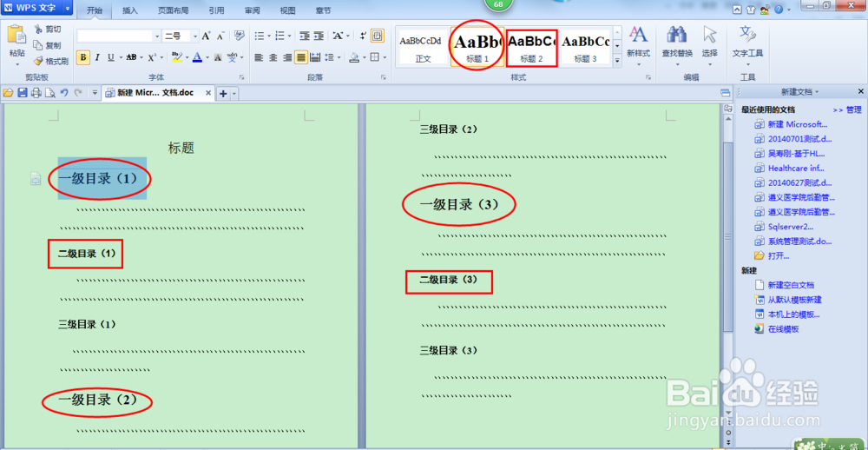This screenshot has height=450, width=868.
Task: Click the Shrink Font icon
Action: pyautogui.click(x=220, y=36)
